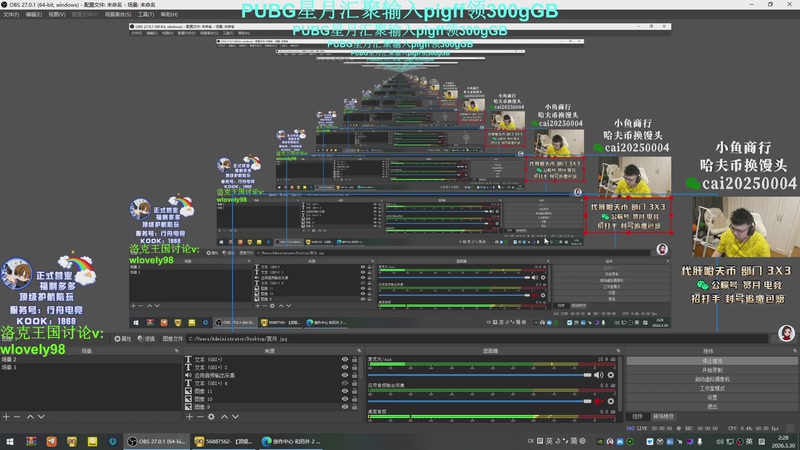Screen dimensions: 800x450
Task: Click 退出 to exit OBS
Action: (x=712, y=407)
